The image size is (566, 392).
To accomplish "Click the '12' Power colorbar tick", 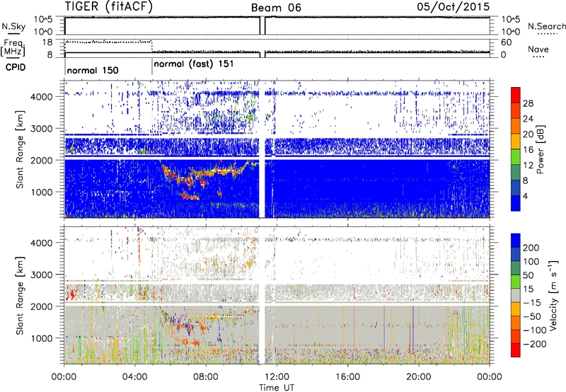I will [x=528, y=165].
